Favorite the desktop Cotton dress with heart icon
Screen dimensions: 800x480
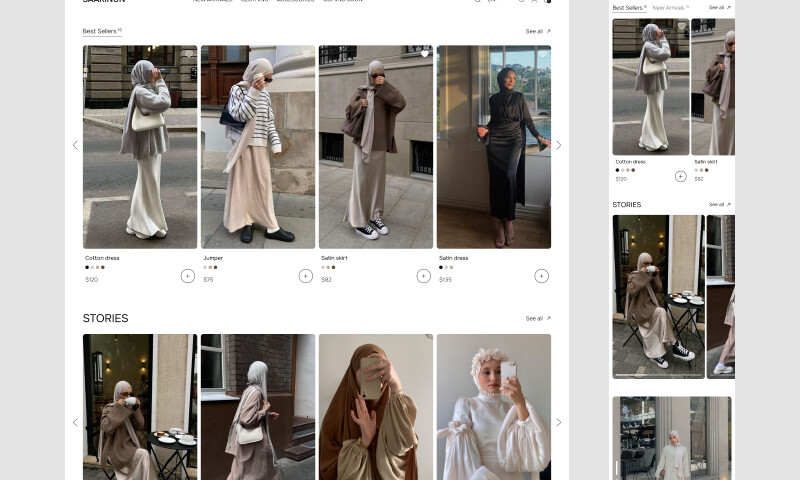tap(189, 54)
